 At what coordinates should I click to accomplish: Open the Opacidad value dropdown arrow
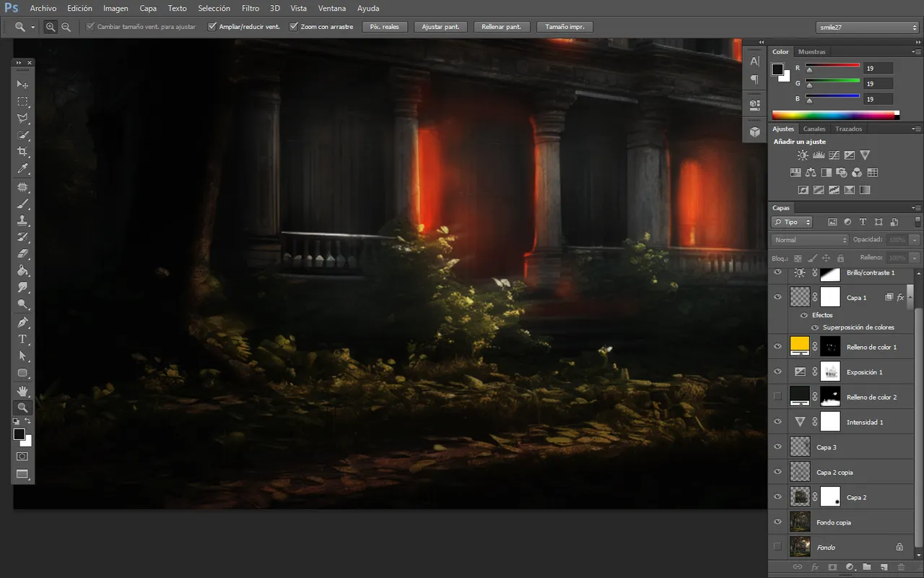(915, 239)
